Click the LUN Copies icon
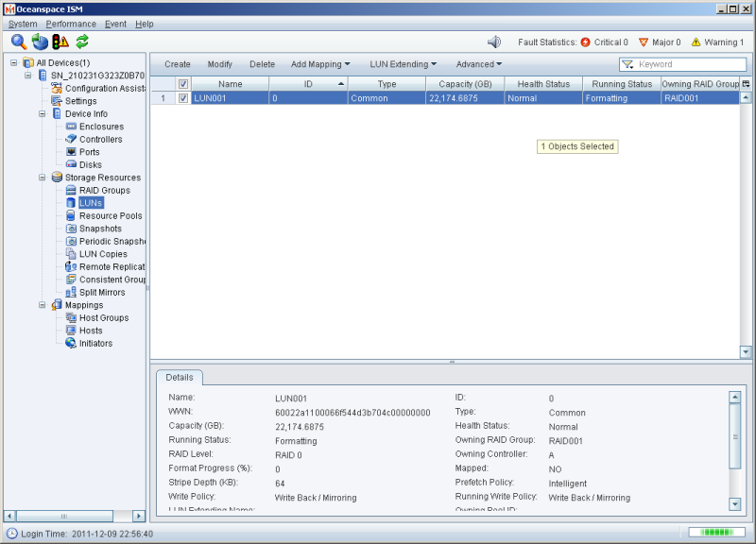This screenshot has width=756, height=544. point(72,254)
